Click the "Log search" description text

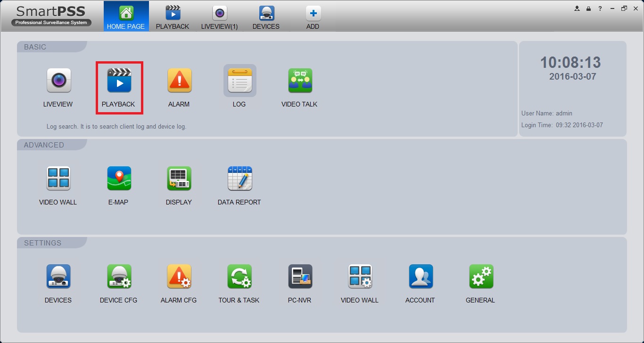click(x=116, y=127)
